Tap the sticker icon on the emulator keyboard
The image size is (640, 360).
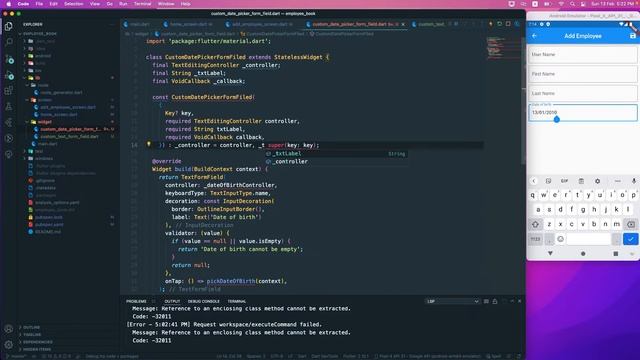click(548, 181)
